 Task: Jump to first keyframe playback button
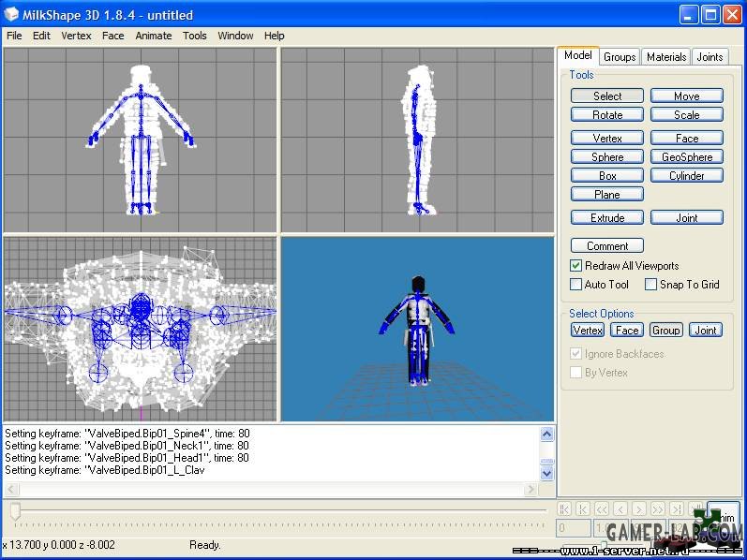pyautogui.click(x=564, y=509)
